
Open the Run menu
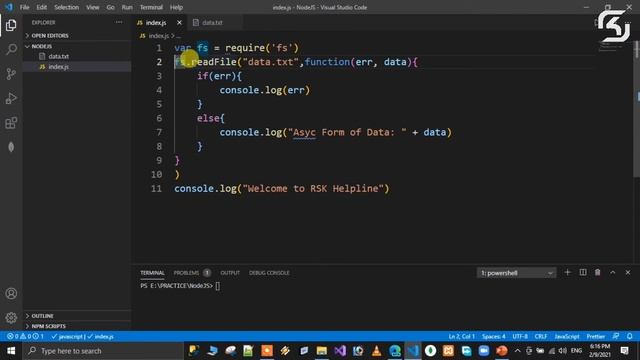(x=127, y=7)
